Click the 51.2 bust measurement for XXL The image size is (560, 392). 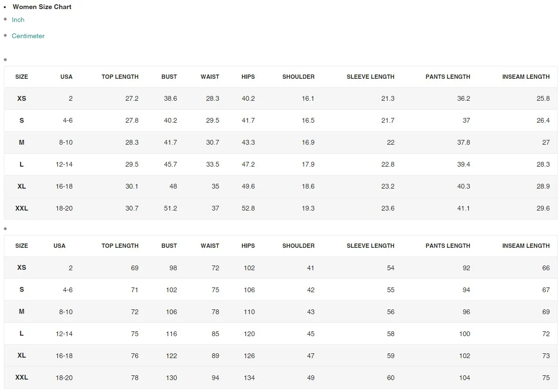click(x=170, y=208)
